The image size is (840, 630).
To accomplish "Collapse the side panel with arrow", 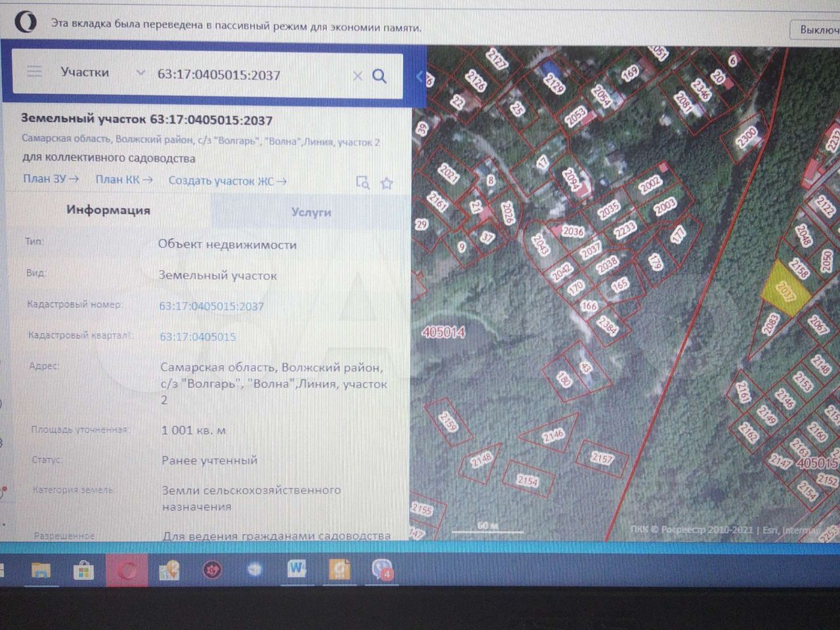I will [420, 77].
